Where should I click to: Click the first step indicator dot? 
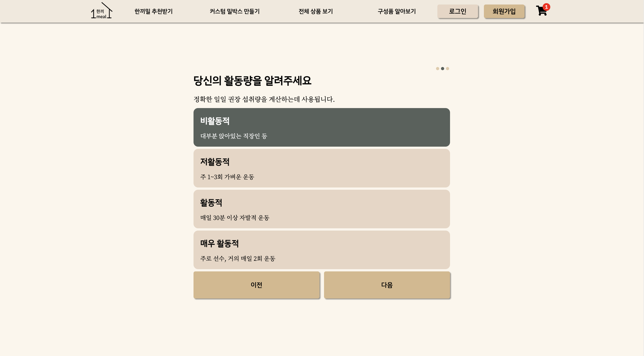438,68
